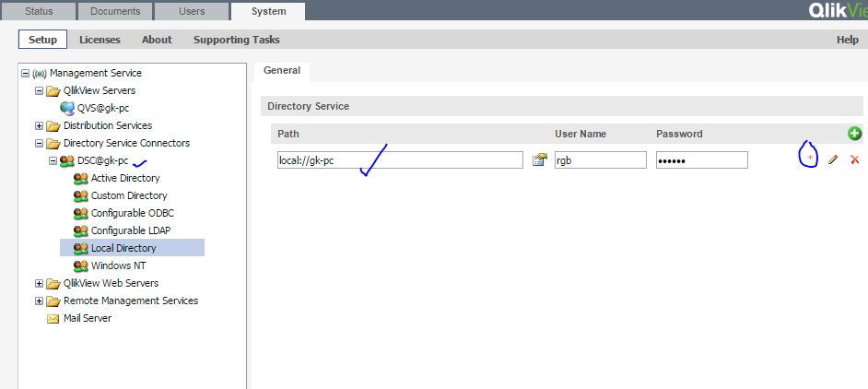Click the Configurable LDAP users icon
Screen dimensions: 868x389
pos(81,231)
